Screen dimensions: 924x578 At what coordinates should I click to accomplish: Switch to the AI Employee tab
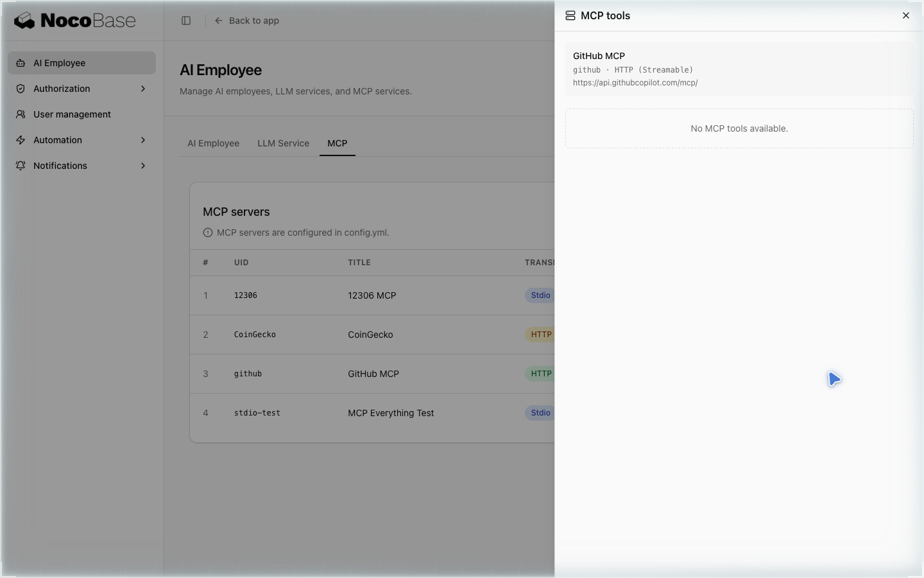coord(213,143)
